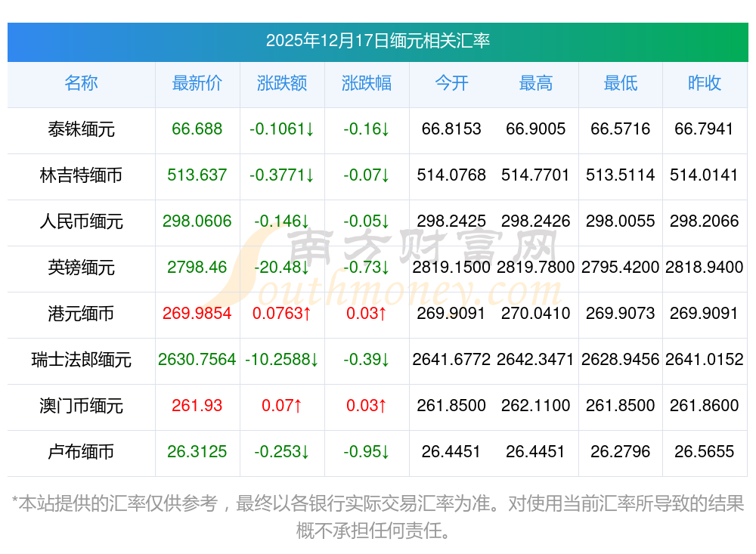Screen dimensions: 756x554
Task: Click change amount 0.07↑
Action: [x=281, y=405]
